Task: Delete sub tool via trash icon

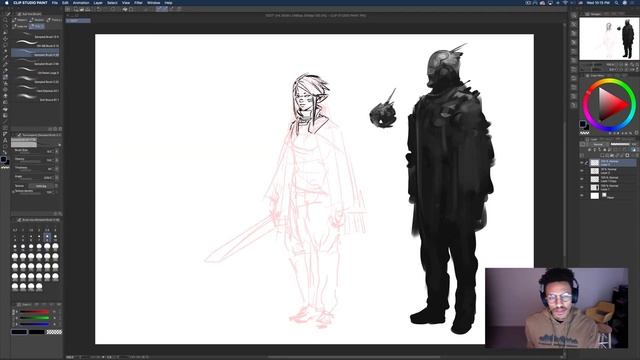Action: click(60, 129)
